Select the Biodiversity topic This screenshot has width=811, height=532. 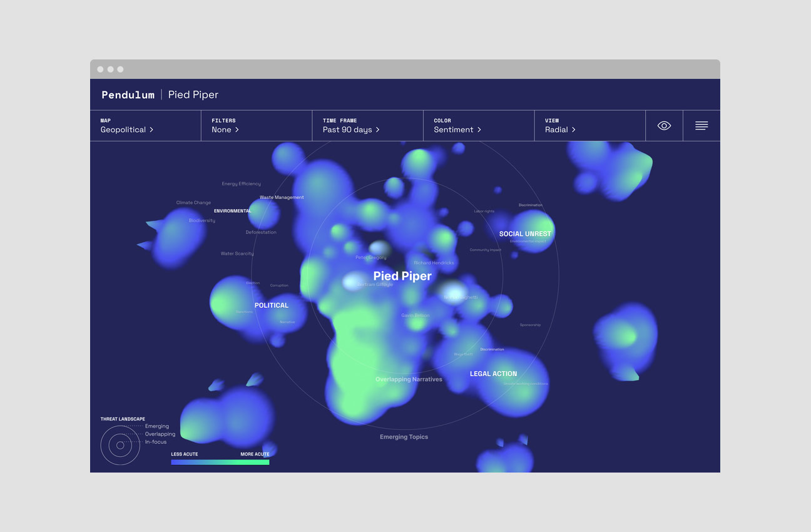click(202, 220)
